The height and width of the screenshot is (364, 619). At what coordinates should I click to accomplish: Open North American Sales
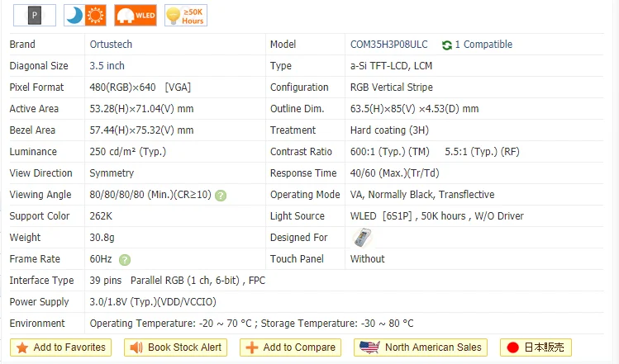tap(421, 347)
